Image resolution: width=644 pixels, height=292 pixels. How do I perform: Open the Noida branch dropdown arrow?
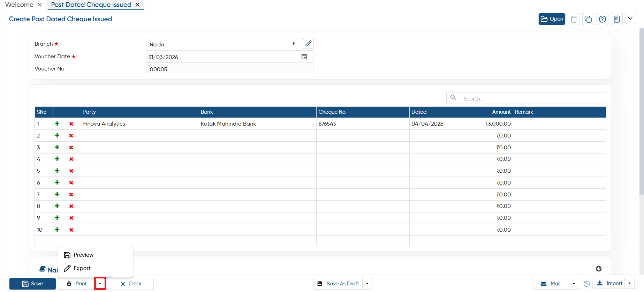(x=294, y=44)
